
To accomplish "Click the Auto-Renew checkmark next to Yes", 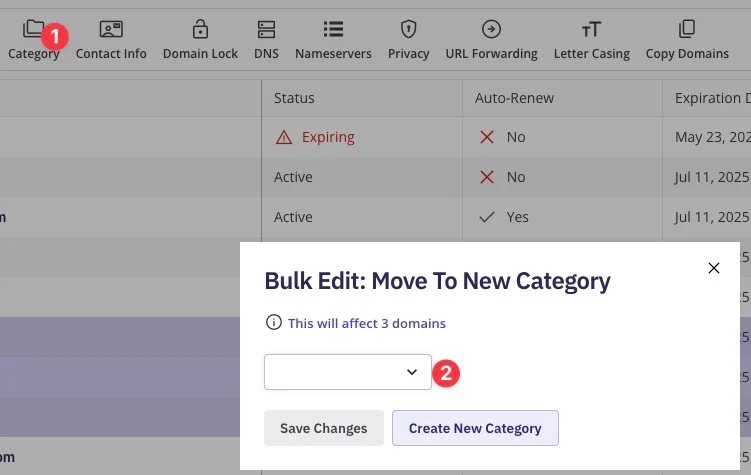I will click(487, 217).
